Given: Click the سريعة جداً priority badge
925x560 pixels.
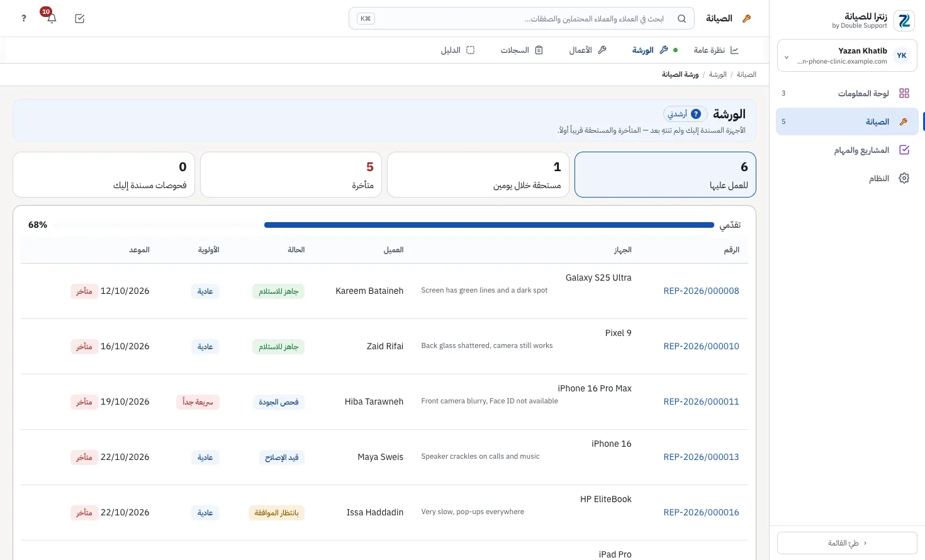Looking at the screenshot, I should (198, 401).
